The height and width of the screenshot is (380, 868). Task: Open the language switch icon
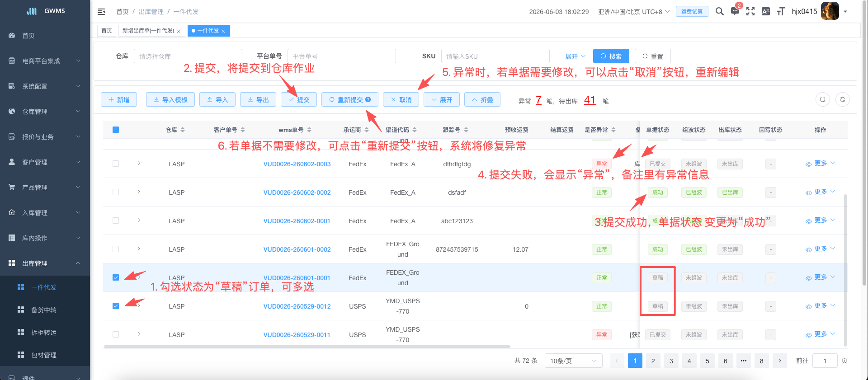(766, 11)
